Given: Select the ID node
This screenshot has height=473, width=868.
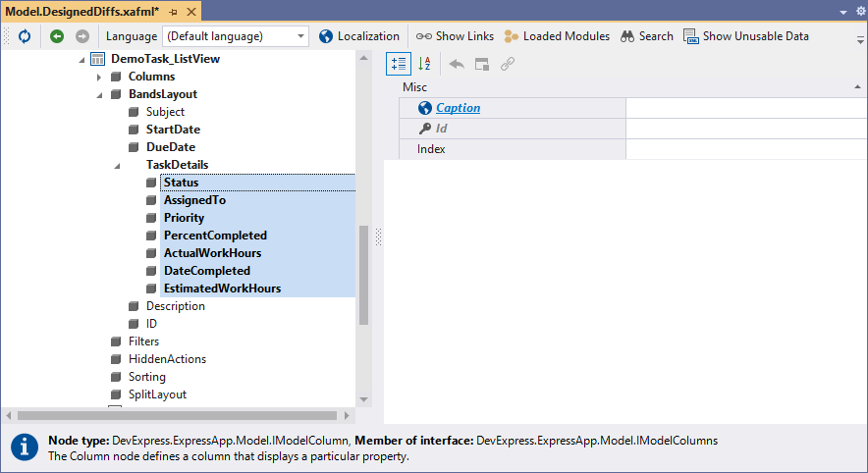Looking at the screenshot, I should point(151,324).
